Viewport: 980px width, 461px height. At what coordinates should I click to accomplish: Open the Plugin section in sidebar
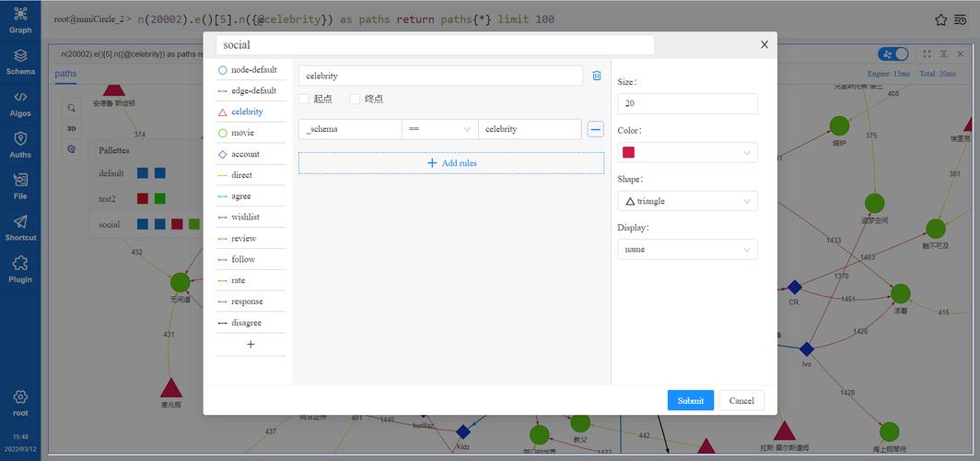[20, 269]
